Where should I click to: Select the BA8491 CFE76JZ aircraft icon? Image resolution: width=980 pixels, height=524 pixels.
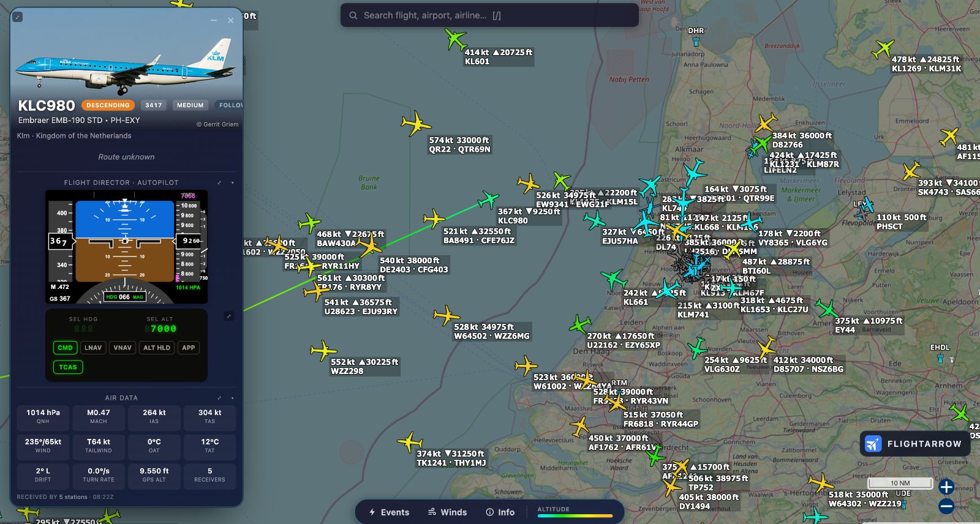coord(434,219)
